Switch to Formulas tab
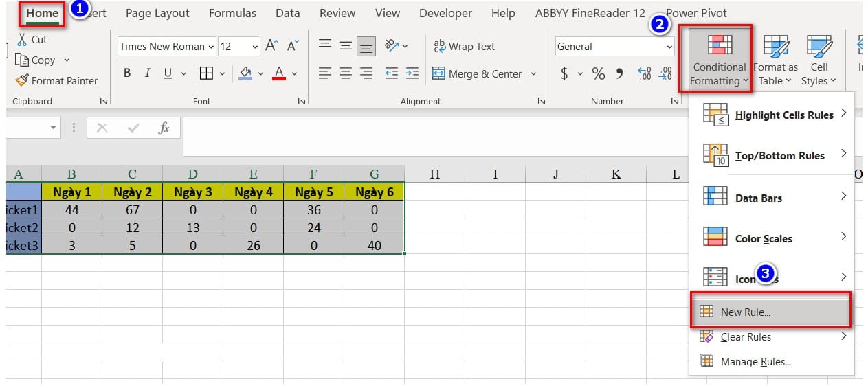The image size is (868, 388). click(x=232, y=13)
